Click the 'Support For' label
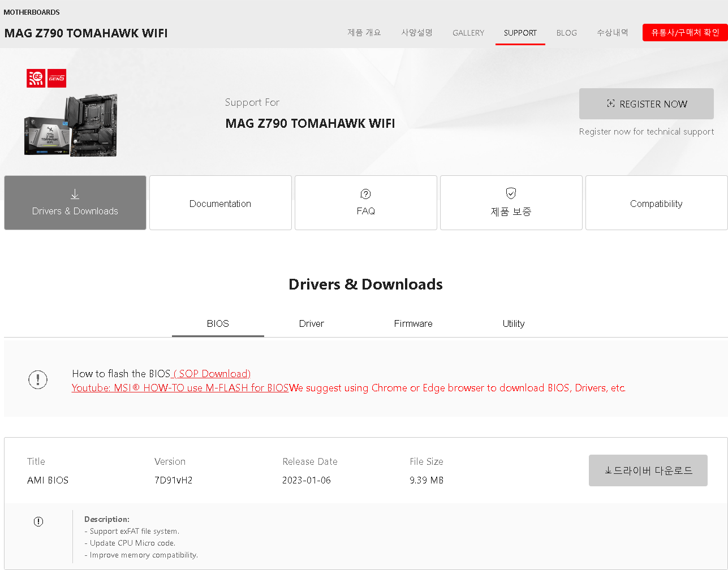Image resolution: width=728 pixels, height=570 pixels. 252,102
